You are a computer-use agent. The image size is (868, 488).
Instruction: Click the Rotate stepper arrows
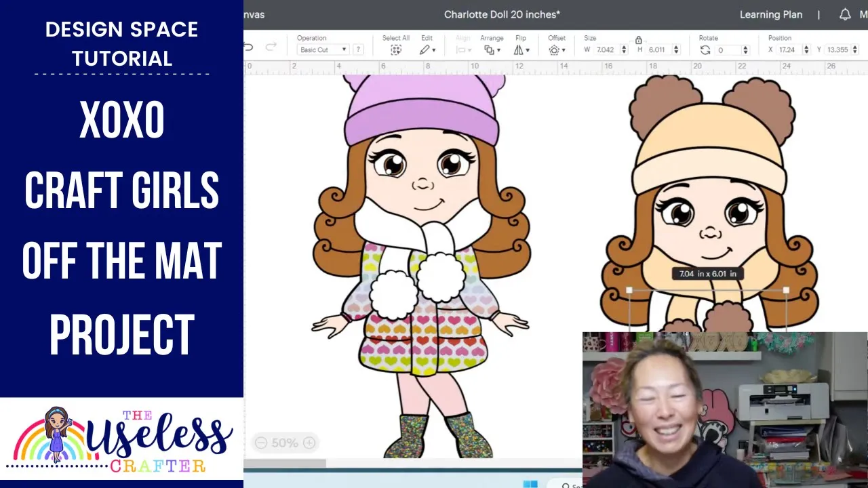(745, 50)
